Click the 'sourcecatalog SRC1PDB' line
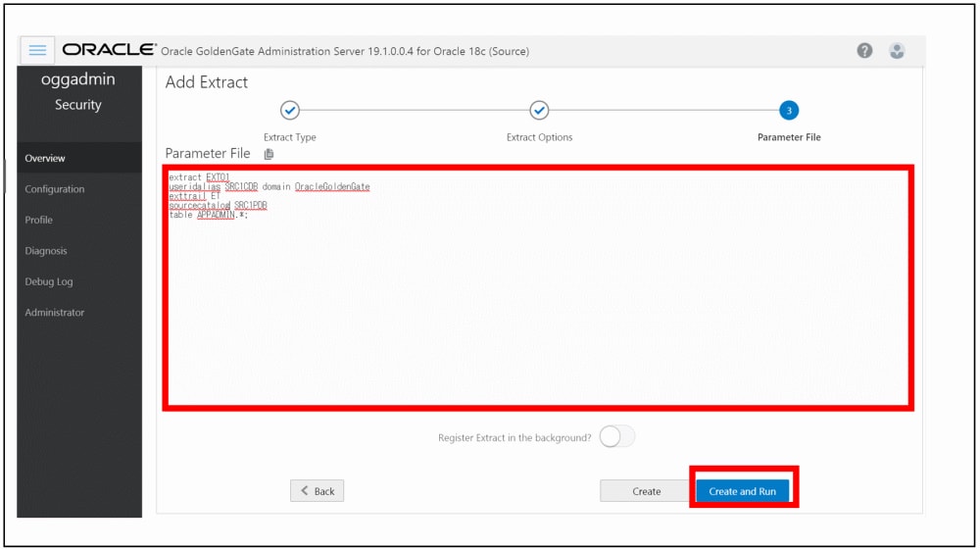Image resolution: width=980 pixels, height=550 pixels. 219,206
